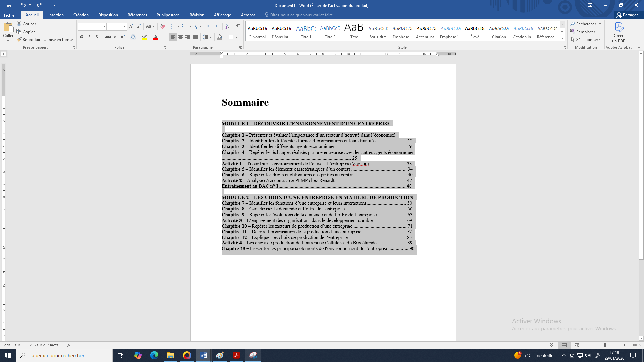Apply the Titre 1 style thumbnail
The width and height of the screenshot is (644, 362).
pyautogui.click(x=306, y=32)
